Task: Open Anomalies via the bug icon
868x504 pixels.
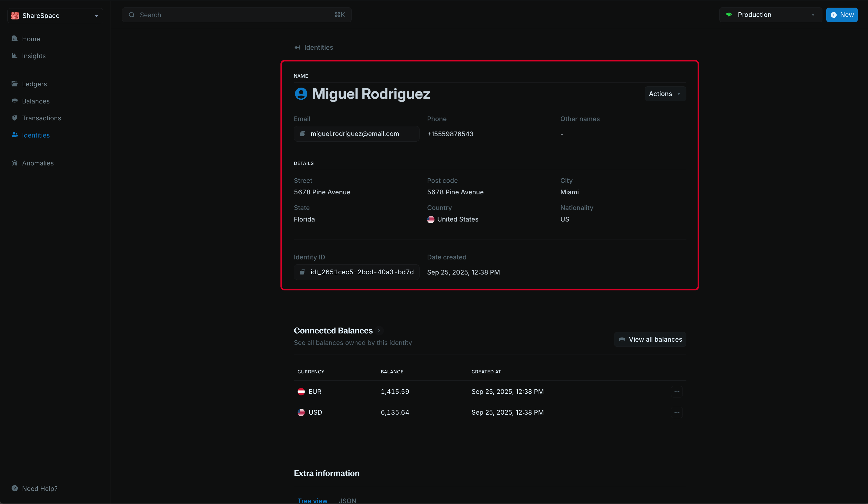Action: [15, 163]
